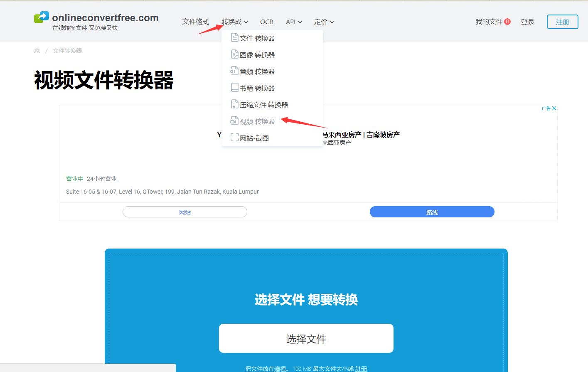Screen dimensions: 588x372
Task: Click the onlineconvertfree logo icon
Action: coord(42,17)
